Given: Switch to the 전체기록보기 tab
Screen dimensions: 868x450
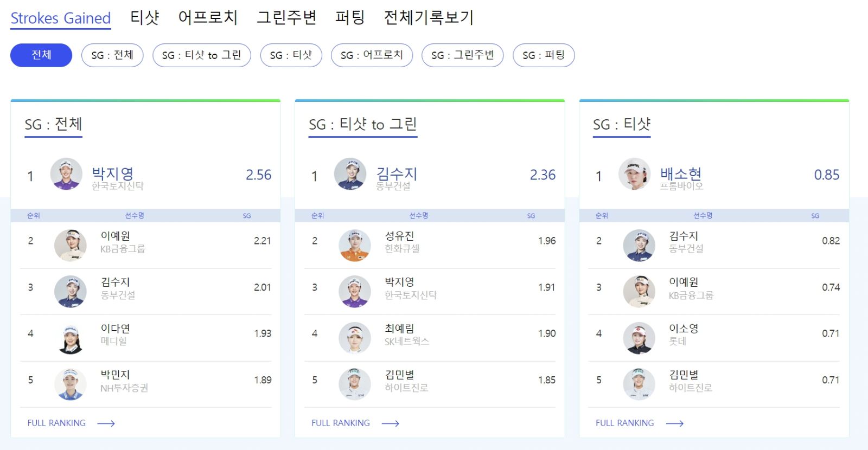Looking at the screenshot, I should (429, 17).
